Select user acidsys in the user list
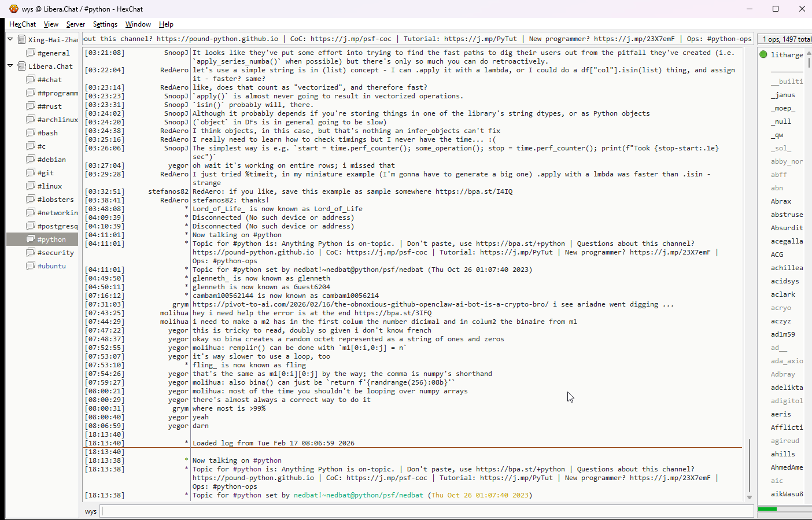 (x=785, y=281)
